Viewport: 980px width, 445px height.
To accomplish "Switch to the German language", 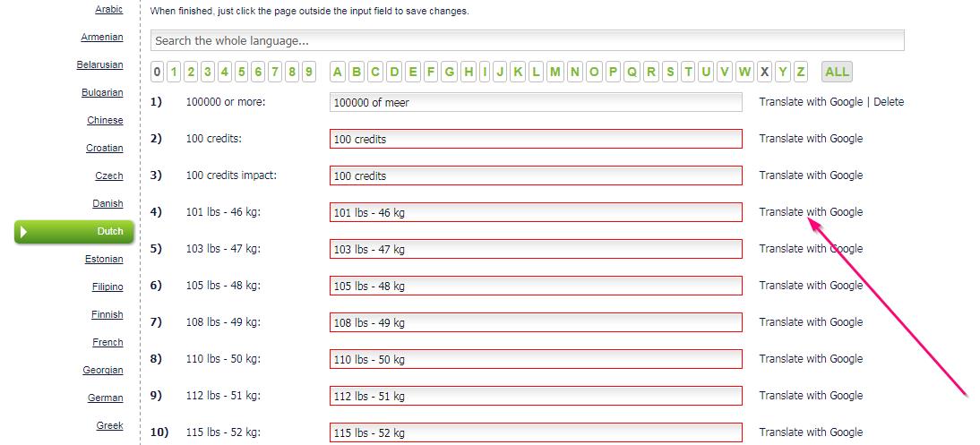I will 106,398.
